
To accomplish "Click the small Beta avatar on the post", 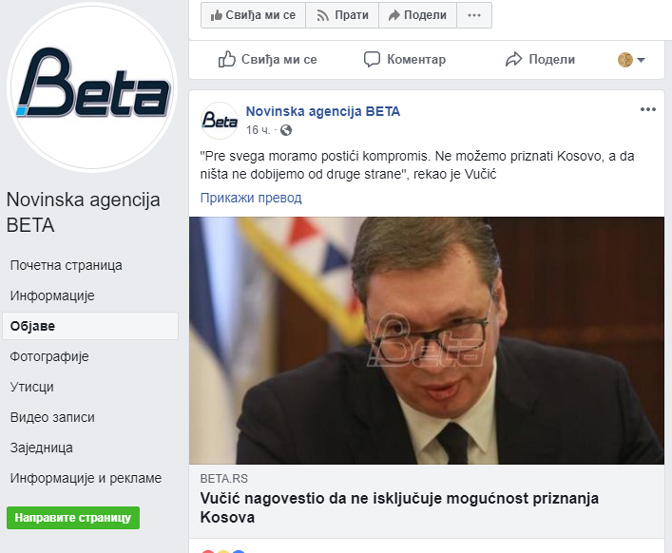I will tap(219, 120).
